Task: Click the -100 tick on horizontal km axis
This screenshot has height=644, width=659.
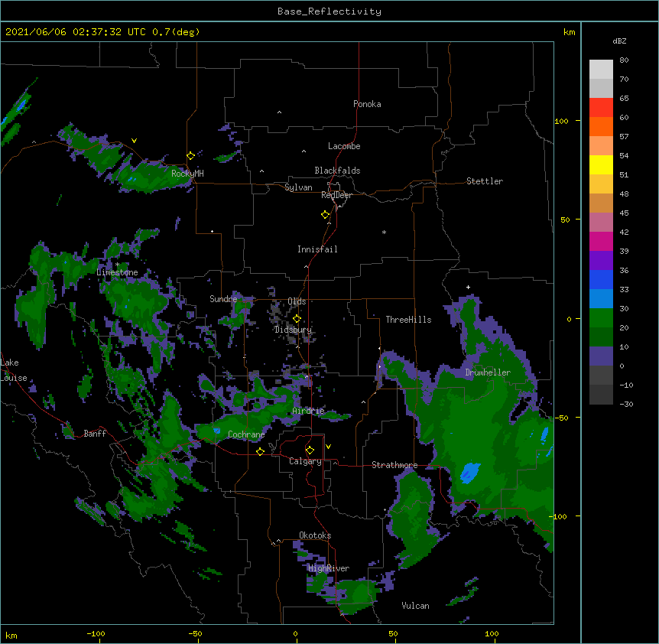Action: pyautogui.click(x=96, y=633)
